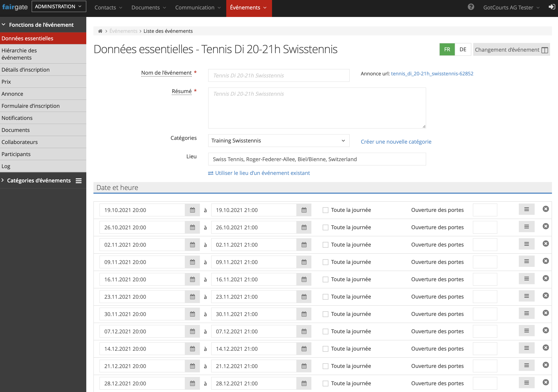This screenshot has height=392, width=558.
Task: Delete the 16.11.2021 date row
Action: pyautogui.click(x=546, y=278)
